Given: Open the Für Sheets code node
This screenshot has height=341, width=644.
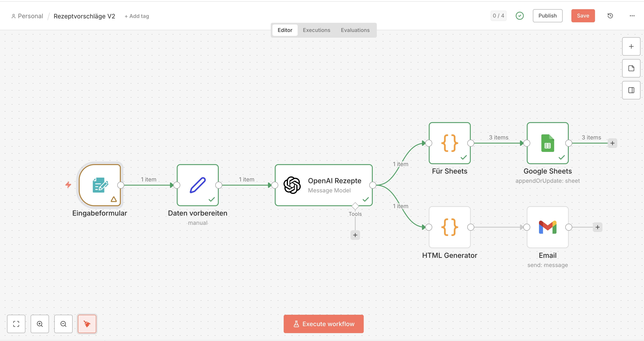Looking at the screenshot, I should point(449,143).
